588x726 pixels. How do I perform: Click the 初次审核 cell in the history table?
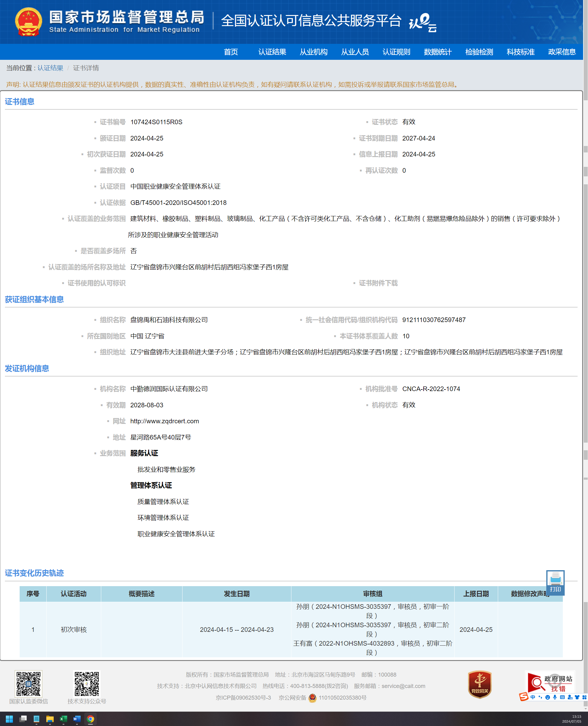[74, 629]
